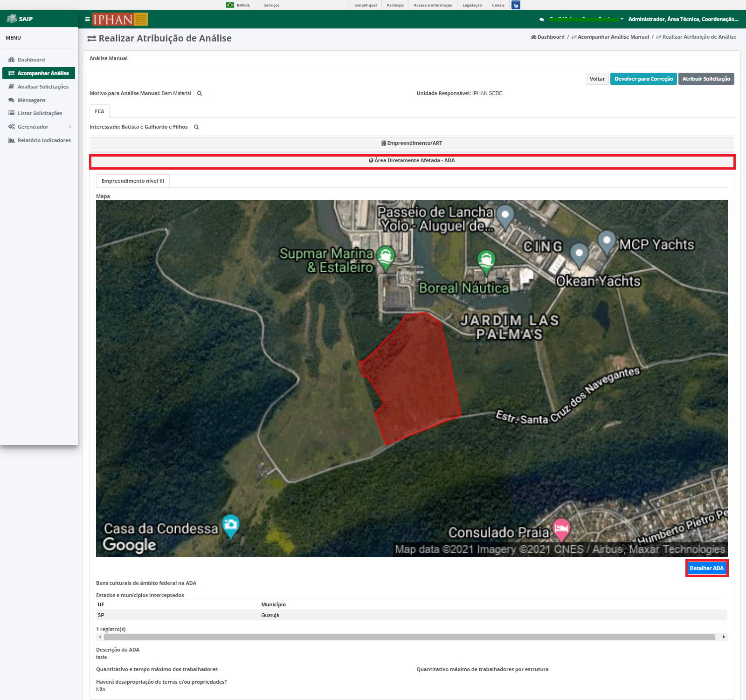
Task: Open Canais in top bar
Action: (x=498, y=5)
